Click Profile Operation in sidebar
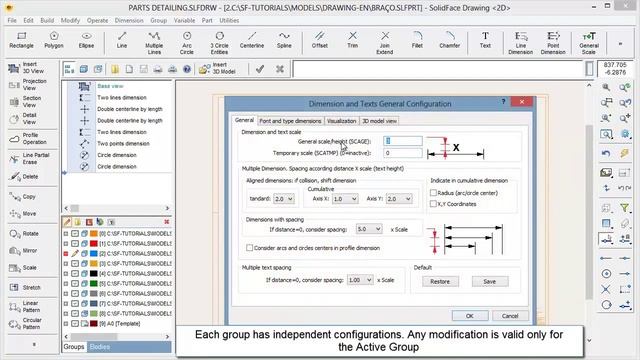Image resolution: width=640 pixels, height=360 pixels. tap(28, 139)
